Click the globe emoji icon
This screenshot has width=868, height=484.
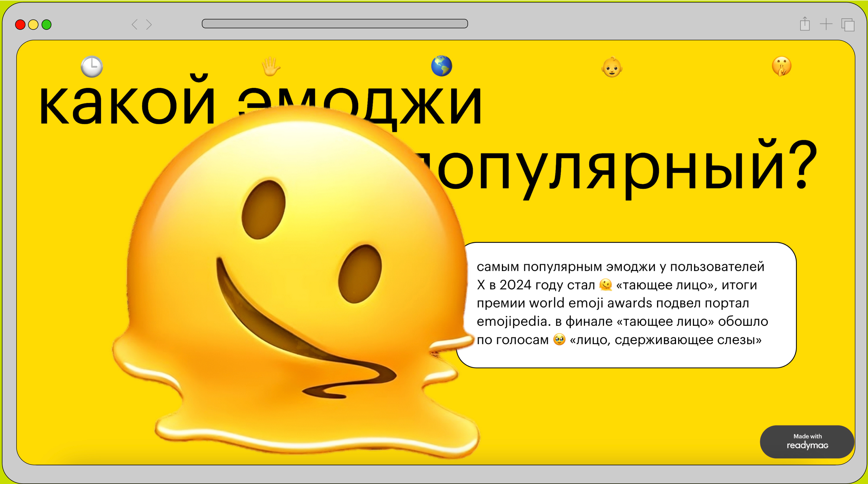(x=442, y=66)
